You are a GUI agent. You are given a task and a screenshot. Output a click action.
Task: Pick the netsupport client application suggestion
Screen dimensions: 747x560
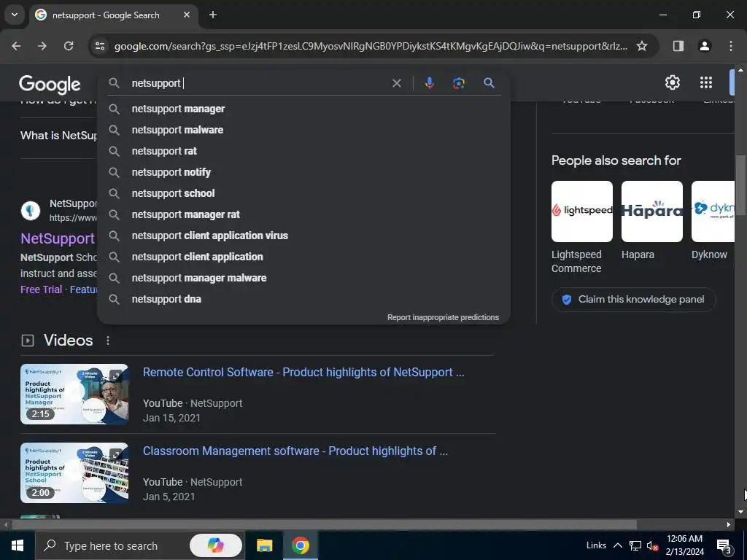click(x=304, y=257)
